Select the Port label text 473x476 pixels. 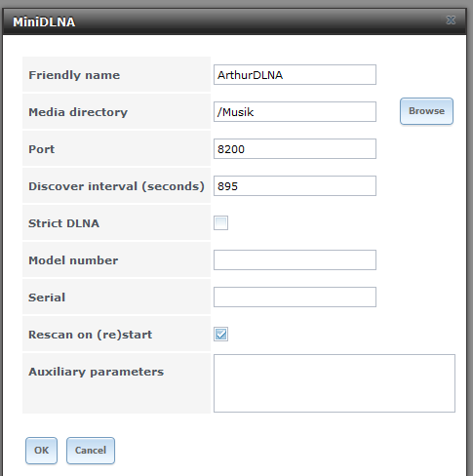click(x=42, y=149)
